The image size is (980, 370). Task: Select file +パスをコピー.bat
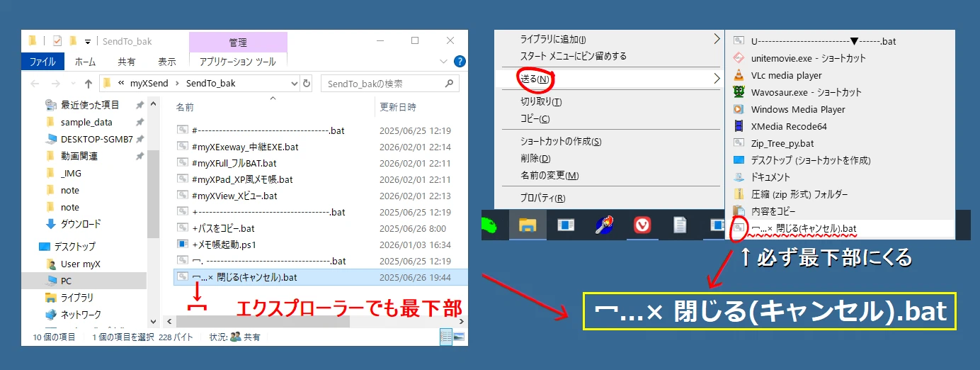[x=223, y=228]
